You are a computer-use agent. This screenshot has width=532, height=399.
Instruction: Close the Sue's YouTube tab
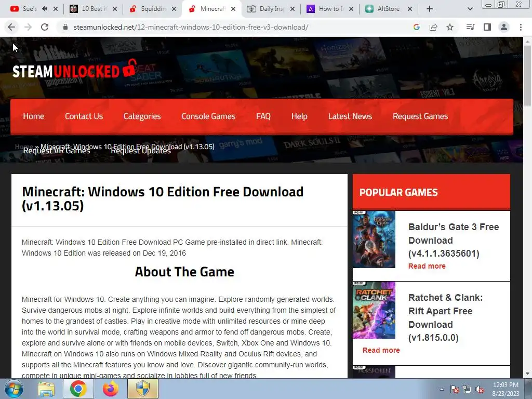tap(56, 9)
